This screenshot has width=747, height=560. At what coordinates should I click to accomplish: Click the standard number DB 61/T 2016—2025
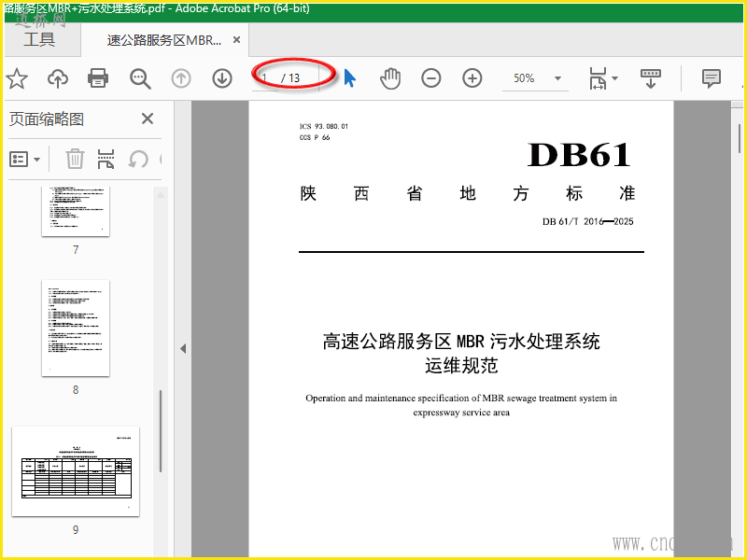(x=588, y=221)
